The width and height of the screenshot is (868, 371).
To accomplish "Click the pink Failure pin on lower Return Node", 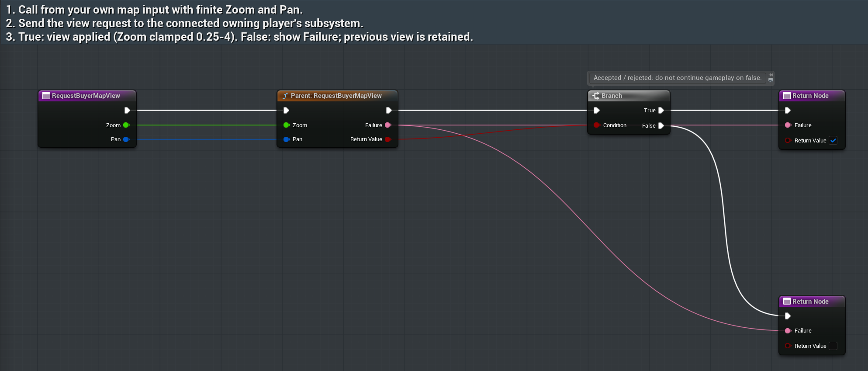I will [788, 331].
